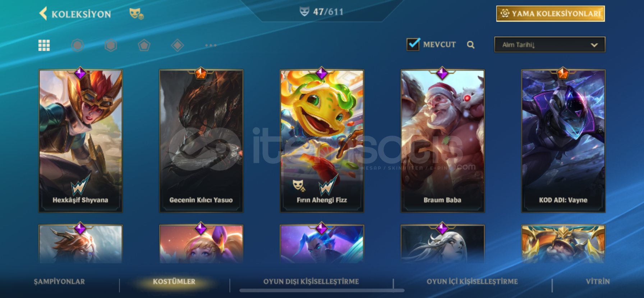Open the search magnifier icon

[471, 45]
